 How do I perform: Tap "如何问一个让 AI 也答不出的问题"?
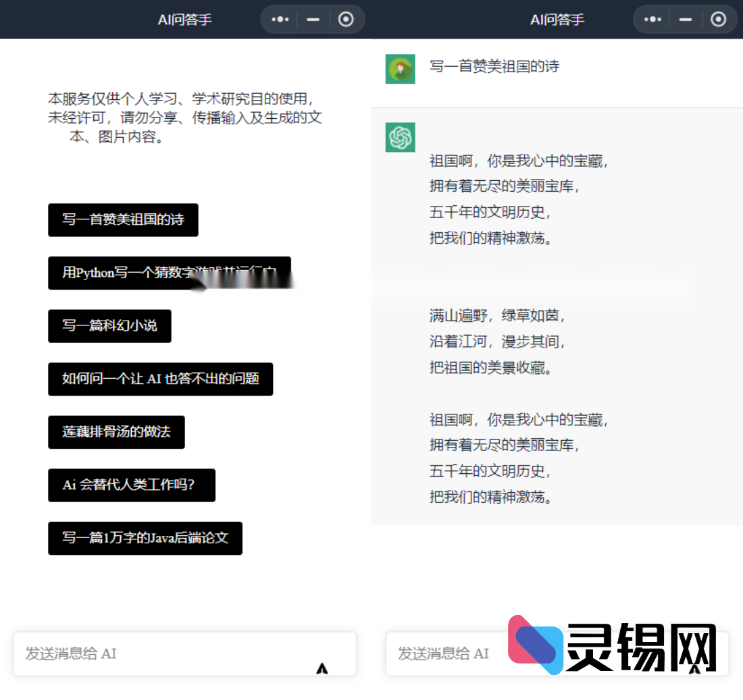click(x=160, y=379)
